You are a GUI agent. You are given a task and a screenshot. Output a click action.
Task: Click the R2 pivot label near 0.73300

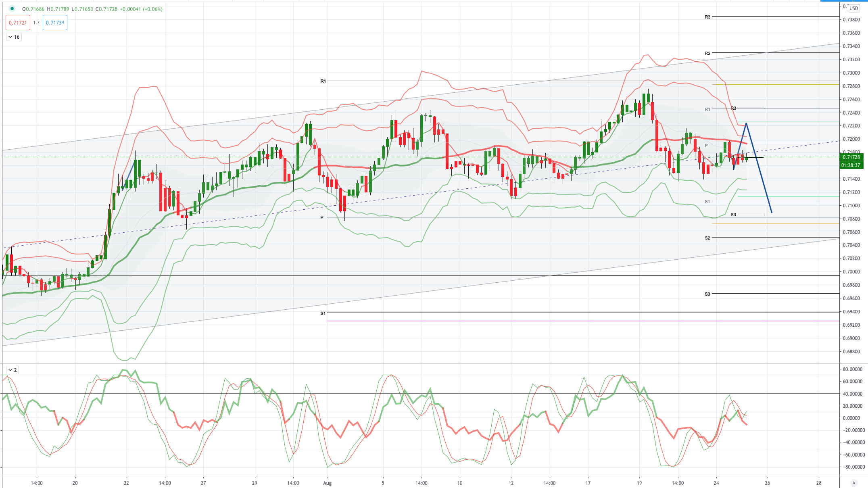[x=707, y=53]
